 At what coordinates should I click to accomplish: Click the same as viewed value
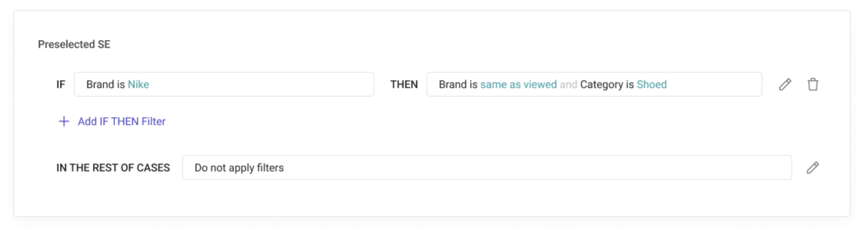pyautogui.click(x=518, y=84)
